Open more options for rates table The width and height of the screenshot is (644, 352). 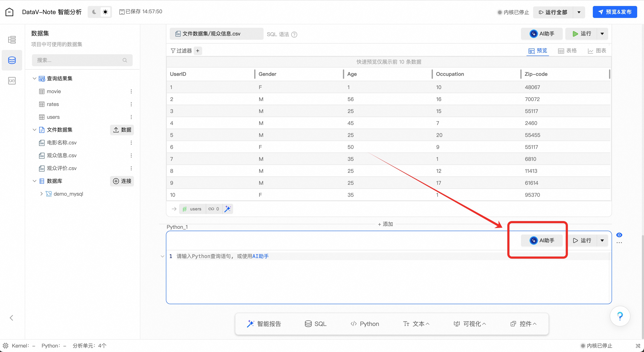(131, 104)
